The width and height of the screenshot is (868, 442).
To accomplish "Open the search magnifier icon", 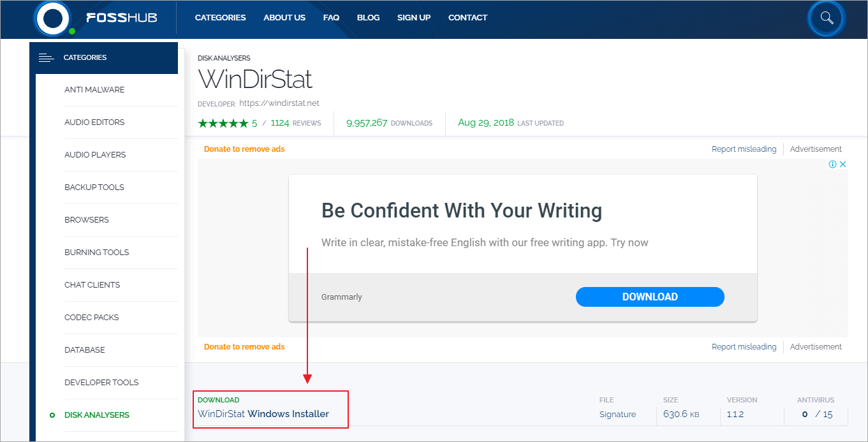I will click(827, 18).
